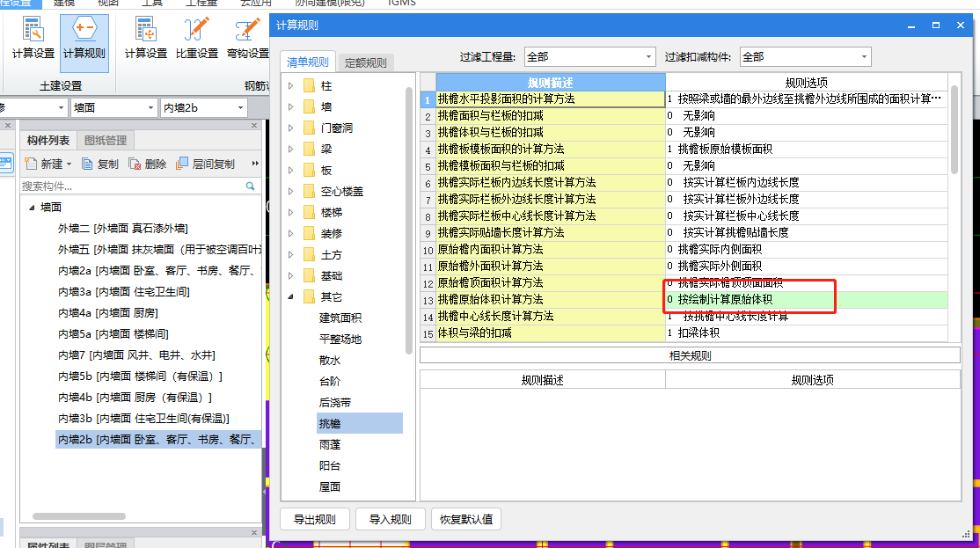Click the 删除 component icon
This screenshot has width=980, height=548.
point(148,164)
